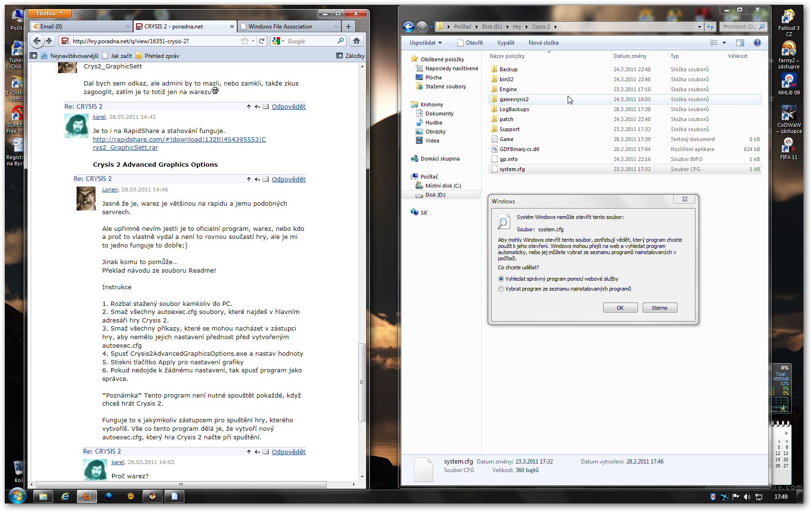Go back in the Explorer window
Viewport: 812px width, 512px height.
pyautogui.click(x=408, y=27)
